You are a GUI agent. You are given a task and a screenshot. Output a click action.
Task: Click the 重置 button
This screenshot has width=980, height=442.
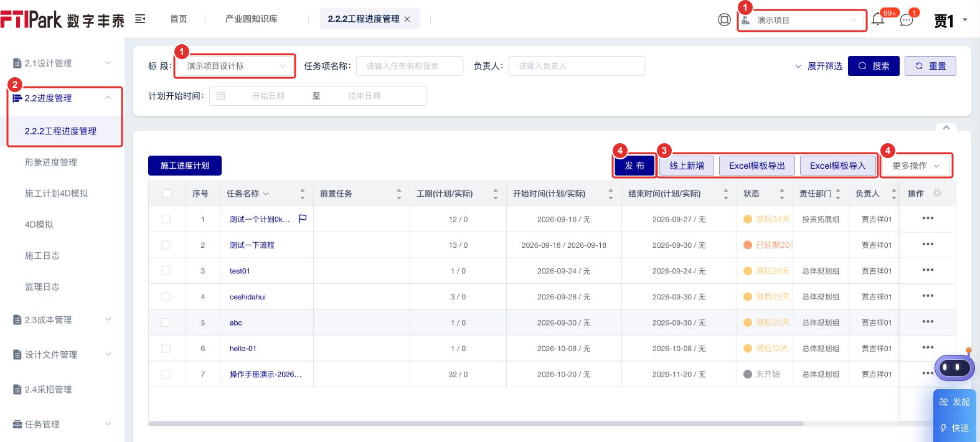coord(930,66)
